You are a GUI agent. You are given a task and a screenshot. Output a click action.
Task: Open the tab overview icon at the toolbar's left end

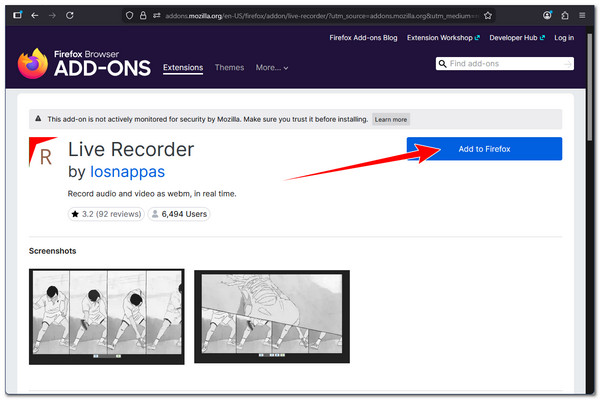click(18, 15)
